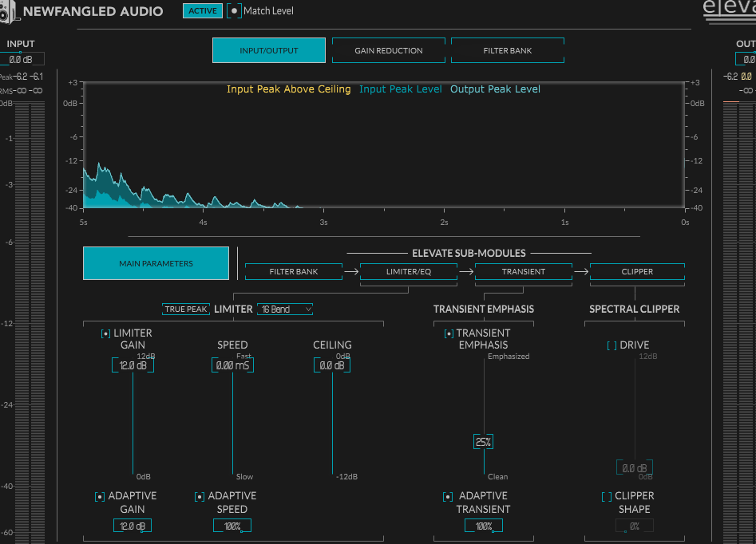Switch to the GAIN REDUCTION display tab
756x544 pixels.
click(389, 50)
